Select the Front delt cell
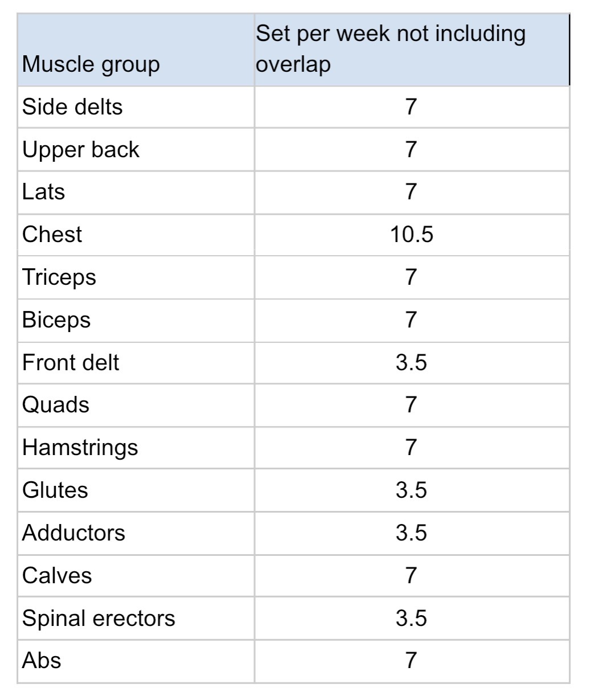598x700 pixels. [x=71, y=362]
